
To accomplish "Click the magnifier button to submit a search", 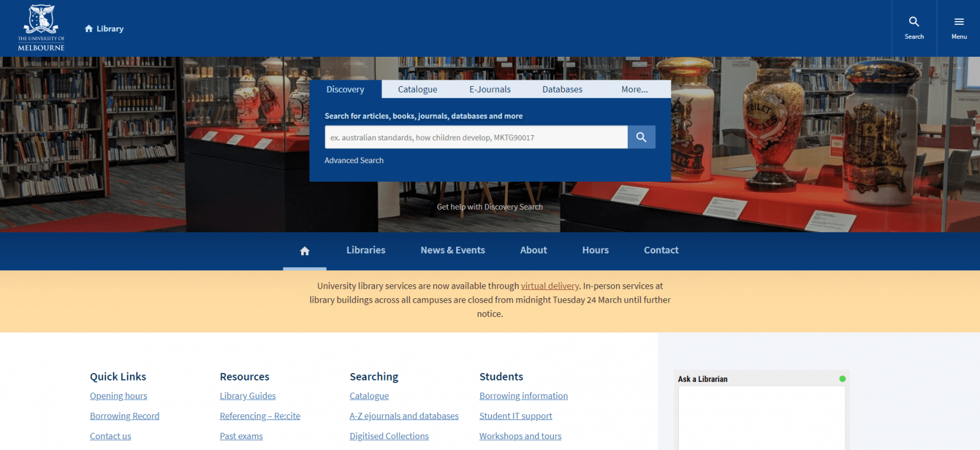I will coord(641,136).
